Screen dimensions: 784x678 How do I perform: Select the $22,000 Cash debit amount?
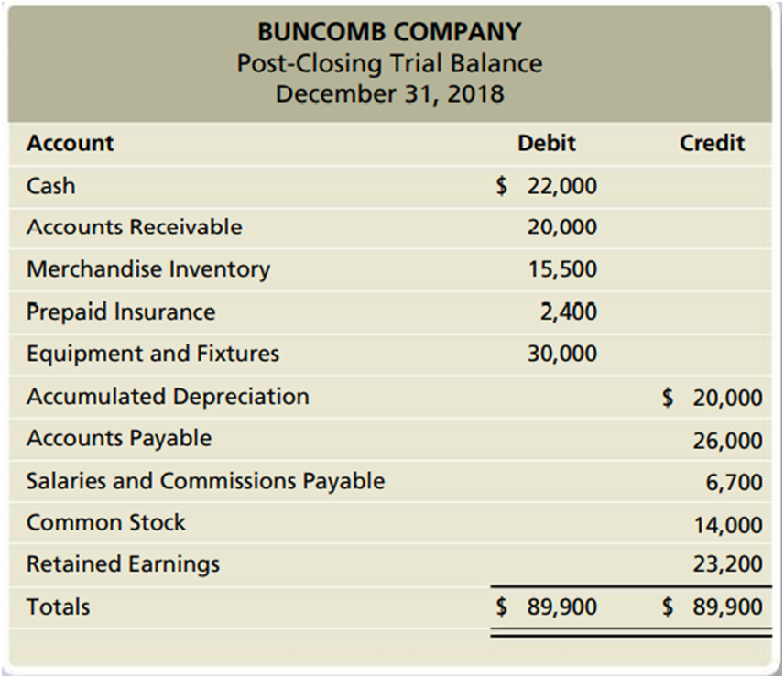coord(547,186)
